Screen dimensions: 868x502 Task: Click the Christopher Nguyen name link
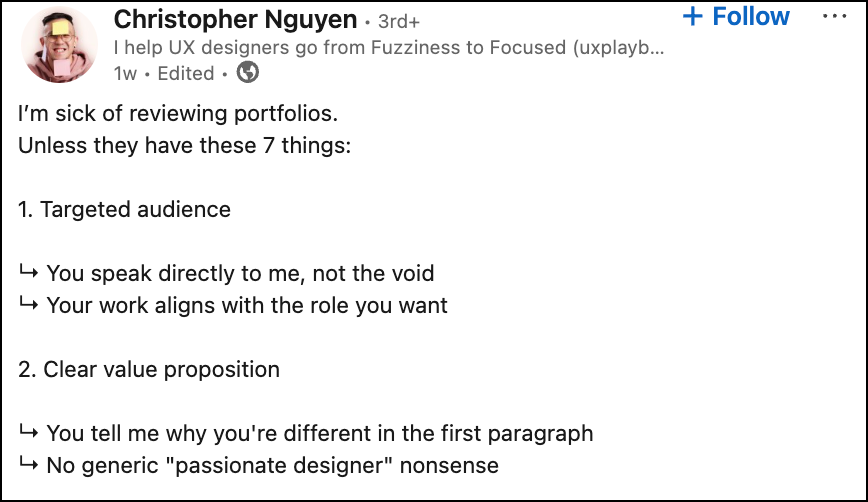point(235,18)
